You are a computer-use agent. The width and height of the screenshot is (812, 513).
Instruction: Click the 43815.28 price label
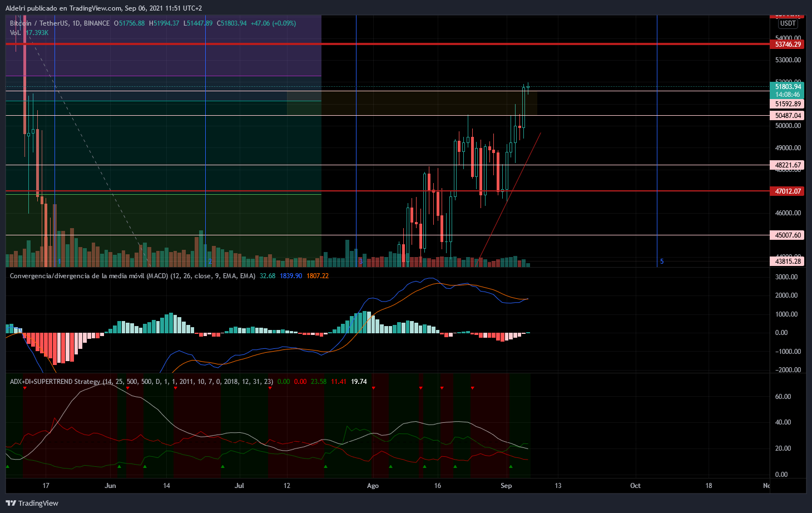788,262
